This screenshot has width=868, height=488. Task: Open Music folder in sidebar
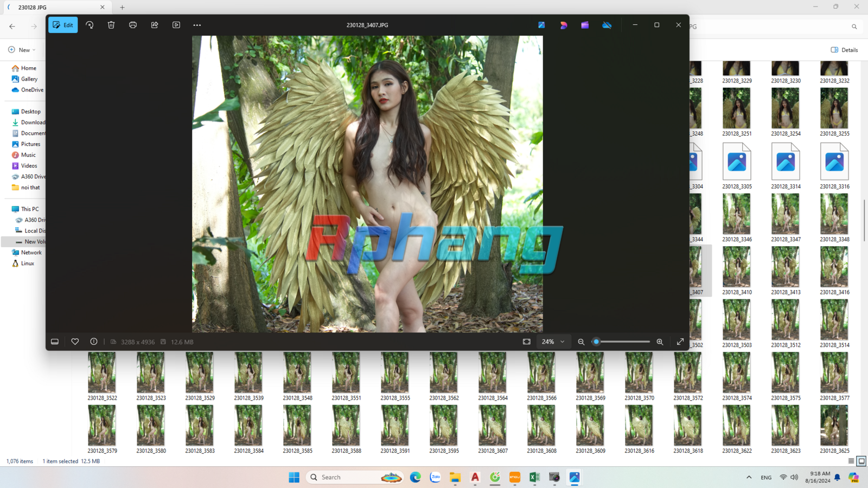[24, 155]
